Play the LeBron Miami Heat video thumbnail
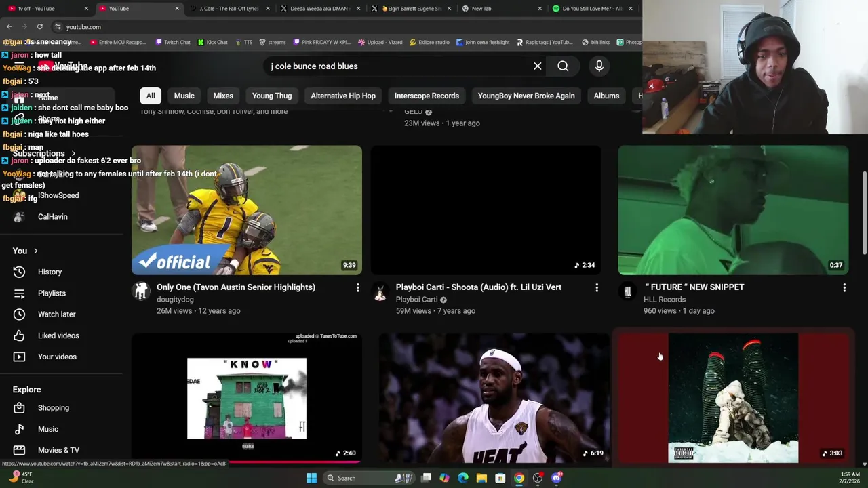This screenshot has width=868, height=488. (494, 398)
